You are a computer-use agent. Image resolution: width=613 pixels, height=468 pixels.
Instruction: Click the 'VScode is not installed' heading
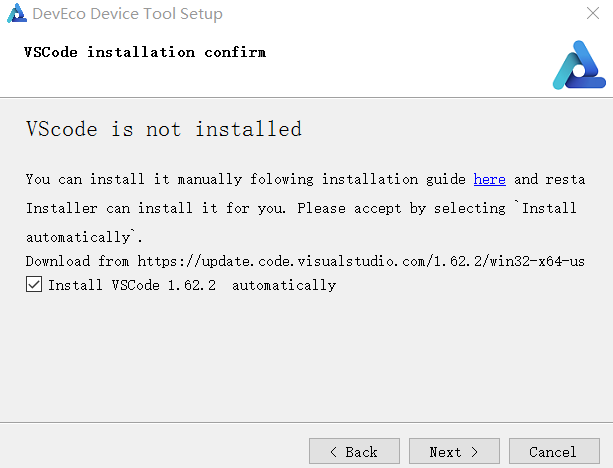(x=163, y=129)
